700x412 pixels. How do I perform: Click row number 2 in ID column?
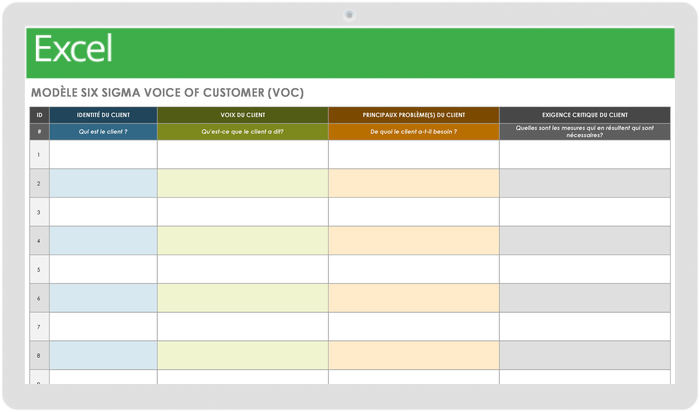tap(39, 183)
